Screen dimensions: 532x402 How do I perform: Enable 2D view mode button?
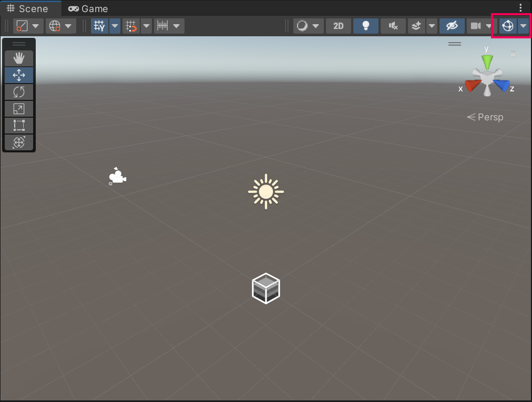(339, 26)
